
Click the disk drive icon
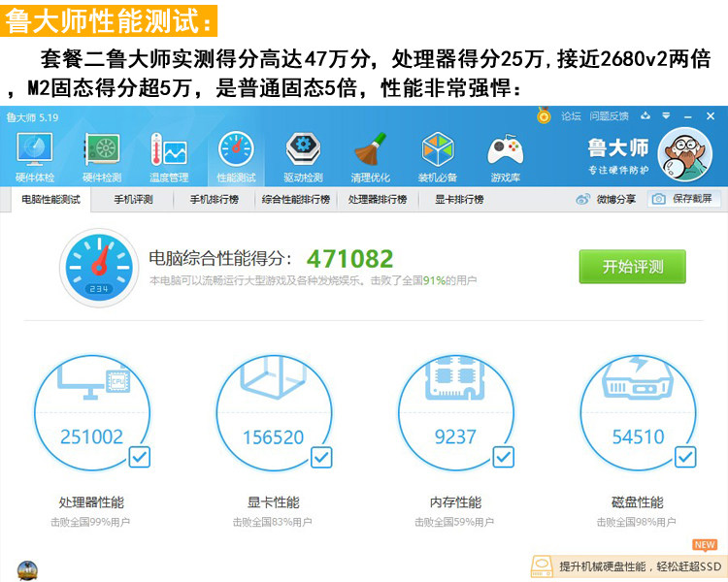pos(638,378)
